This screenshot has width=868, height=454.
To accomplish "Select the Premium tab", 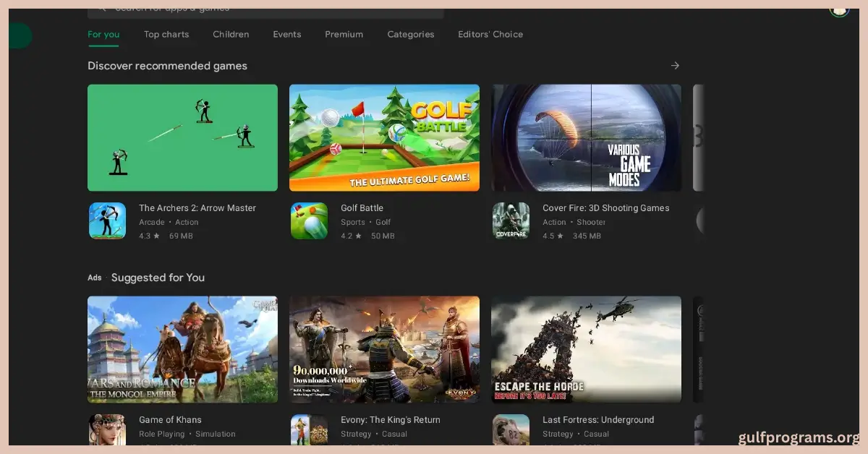I will (x=344, y=34).
